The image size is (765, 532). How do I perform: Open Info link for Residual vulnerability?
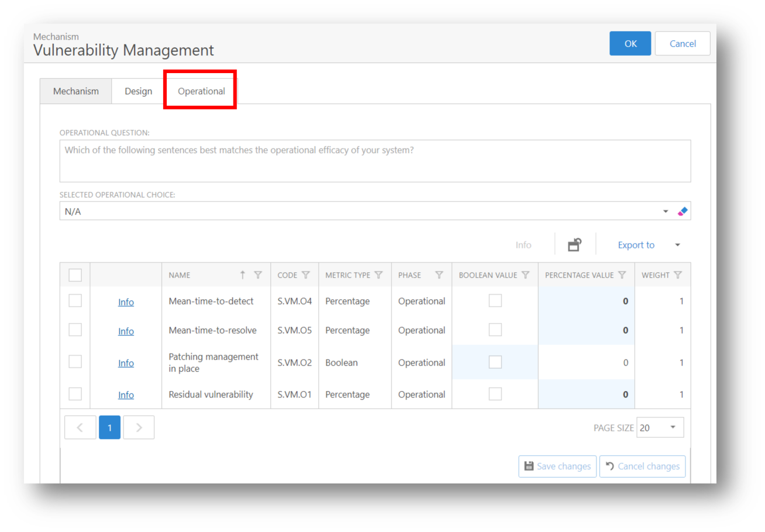(x=126, y=395)
